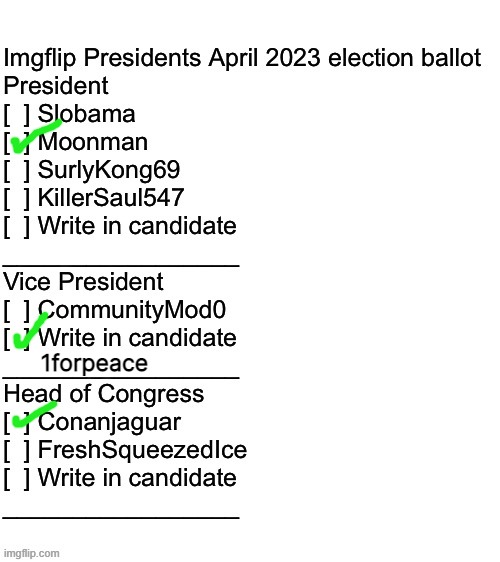Click the blank write-in line under President

coord(121,266)
